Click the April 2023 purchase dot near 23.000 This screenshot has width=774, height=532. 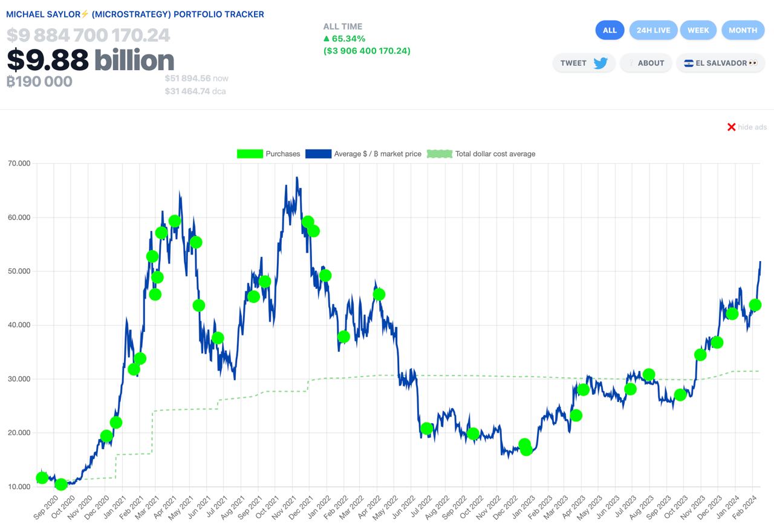tap(576, 415)
